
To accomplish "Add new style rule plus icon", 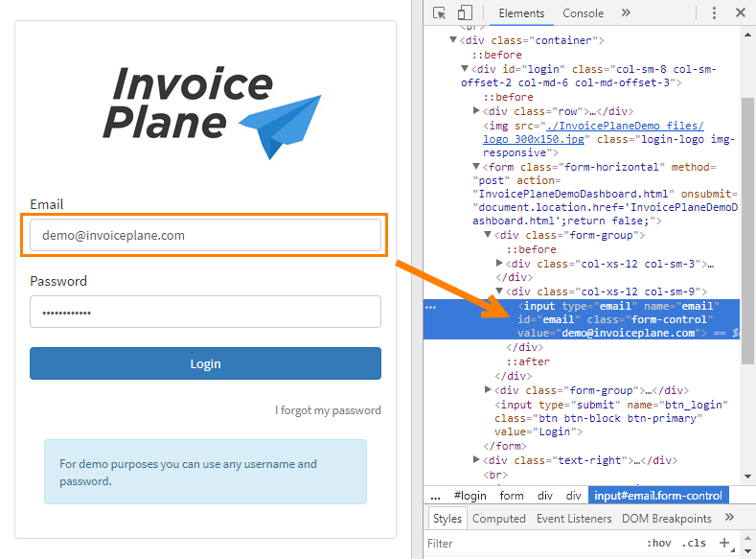I will click(x=724, y=543).
